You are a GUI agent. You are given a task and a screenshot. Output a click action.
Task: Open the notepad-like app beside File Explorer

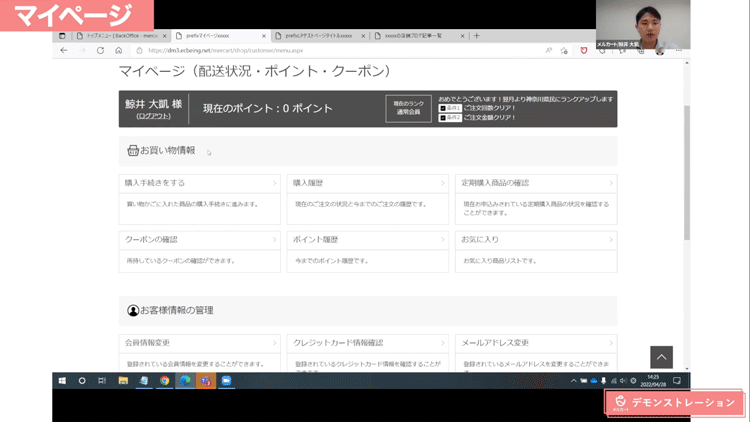tap(143, 381)
